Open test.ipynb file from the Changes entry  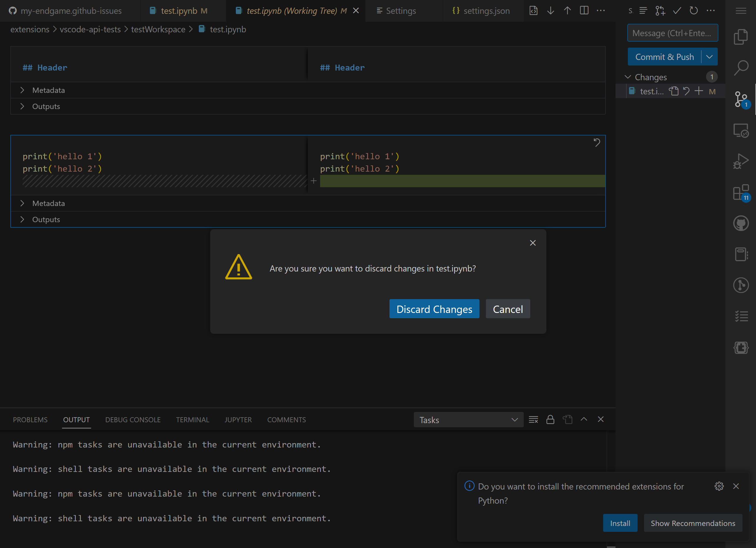coord(650,91)
